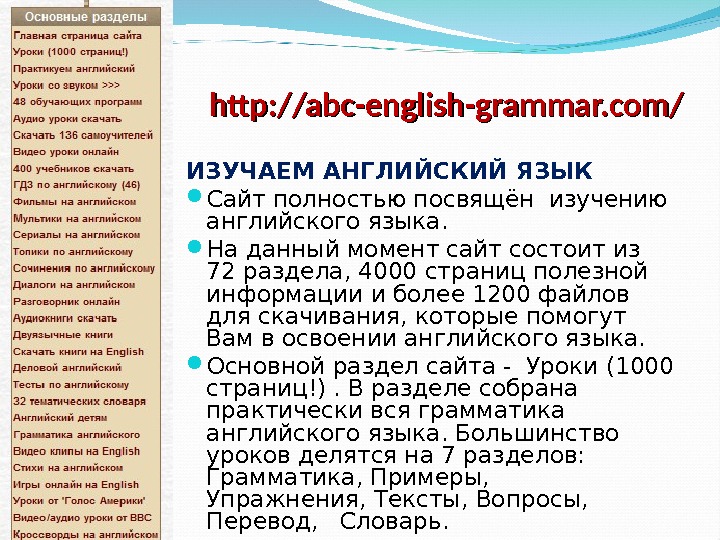
Task: Click text 'На данный момент сайт состоит из'
Action: (x=423, y=249)
